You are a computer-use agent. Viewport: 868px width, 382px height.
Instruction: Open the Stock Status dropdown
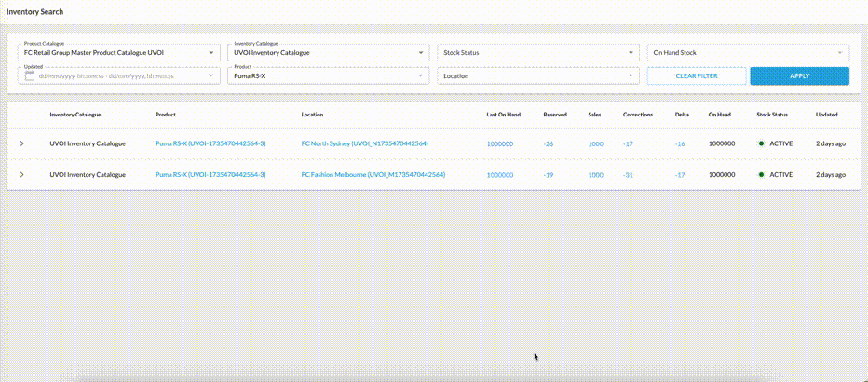(538, 53)
